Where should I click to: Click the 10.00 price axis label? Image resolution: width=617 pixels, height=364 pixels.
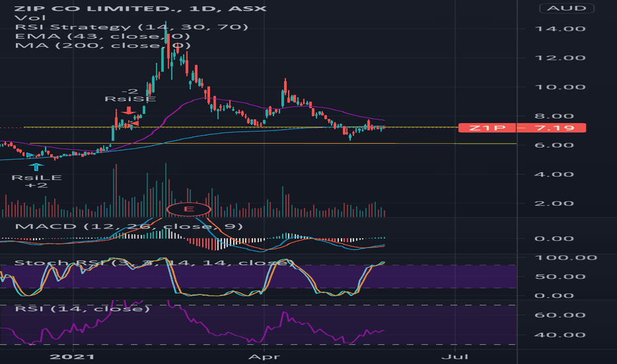click(560, 87)
